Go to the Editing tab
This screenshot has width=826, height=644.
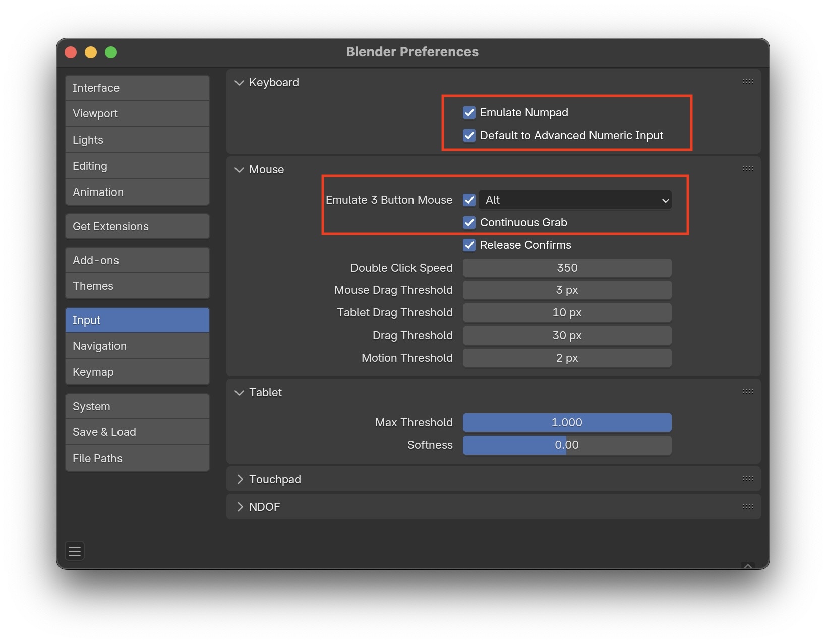tap(137, 166)
